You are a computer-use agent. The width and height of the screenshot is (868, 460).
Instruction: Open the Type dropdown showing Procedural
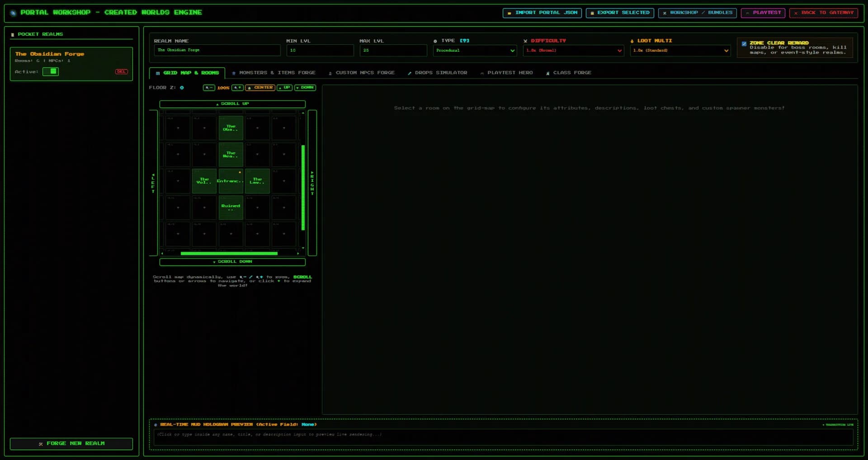[475, 50]
